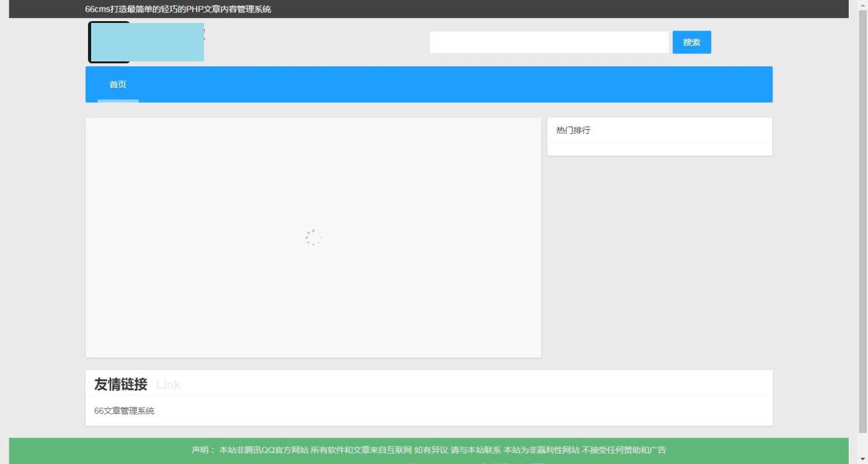
Task: Click the 友情链接 section heading
Action: (x=120, y=384)
